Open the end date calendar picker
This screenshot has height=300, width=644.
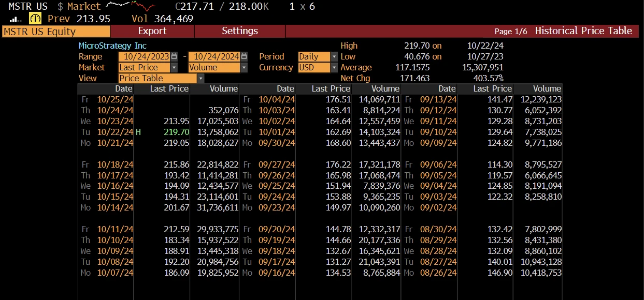click(244, 56)
